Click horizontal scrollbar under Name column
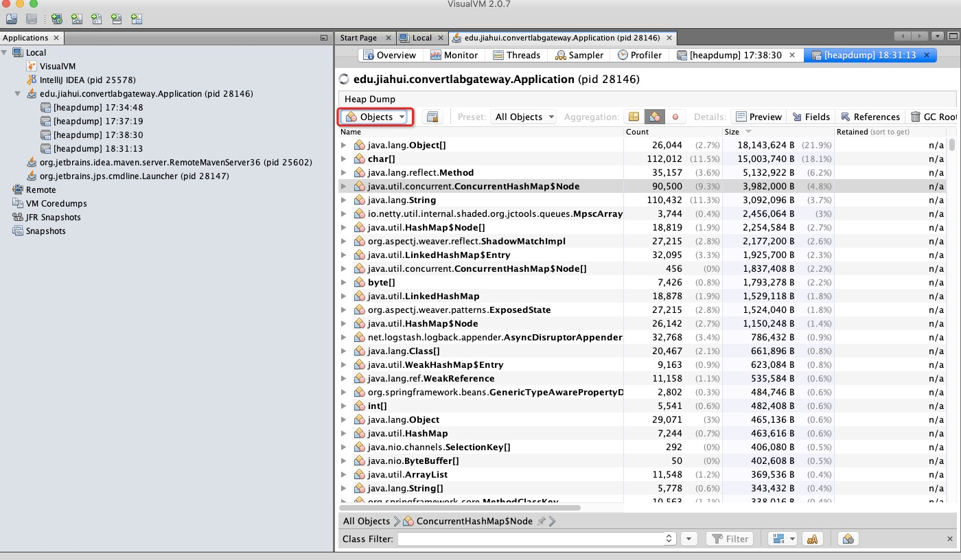This screenshot has width=961, height=560. tap(461, 508)
